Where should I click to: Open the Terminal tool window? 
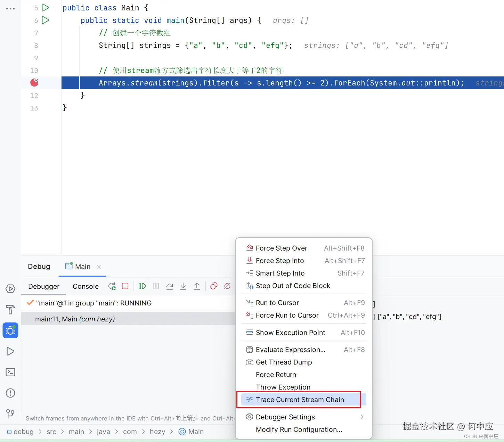[10, 372]
